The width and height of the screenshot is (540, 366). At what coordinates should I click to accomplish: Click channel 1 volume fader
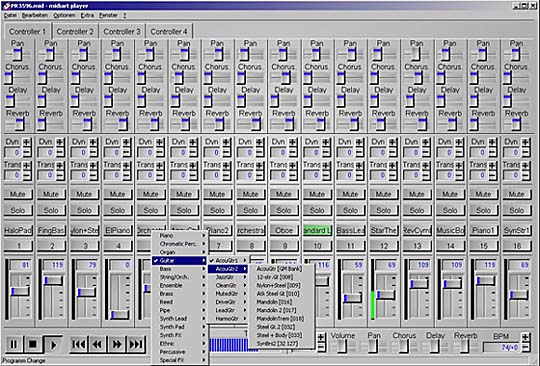click(20, 292)
